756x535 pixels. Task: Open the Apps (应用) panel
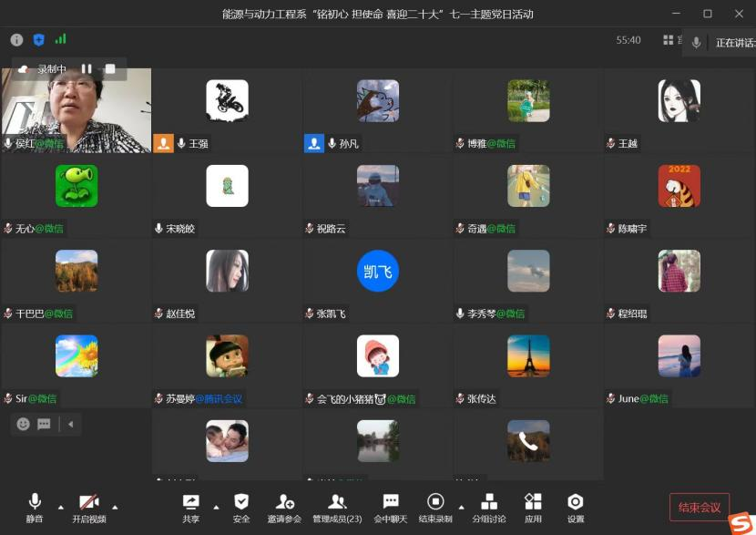533,508
